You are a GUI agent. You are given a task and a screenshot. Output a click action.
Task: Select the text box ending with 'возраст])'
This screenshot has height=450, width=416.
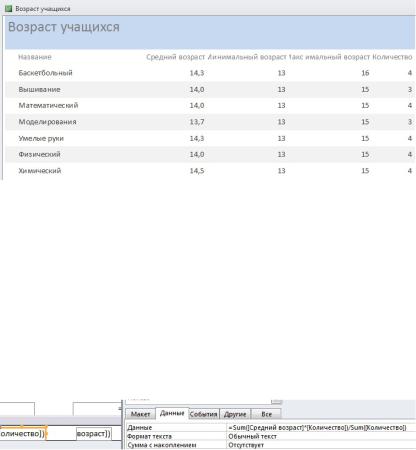click(94, 434)
